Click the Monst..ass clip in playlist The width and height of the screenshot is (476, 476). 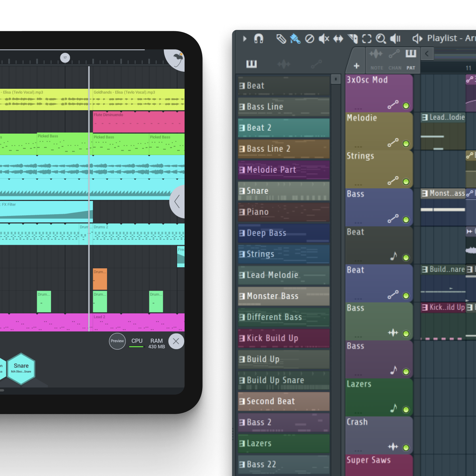coord(443,207)
